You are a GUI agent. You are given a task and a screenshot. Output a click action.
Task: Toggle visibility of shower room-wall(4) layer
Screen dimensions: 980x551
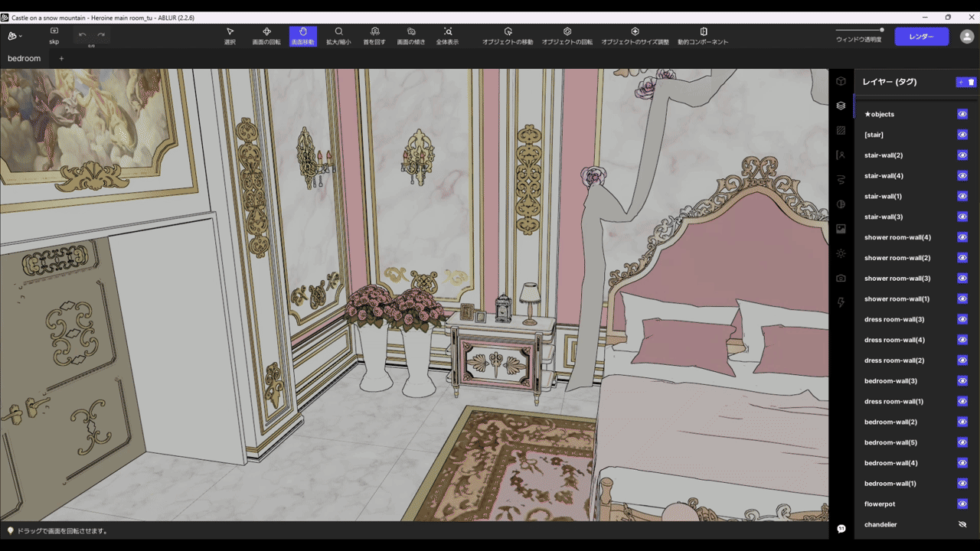(x=962, y=237)
